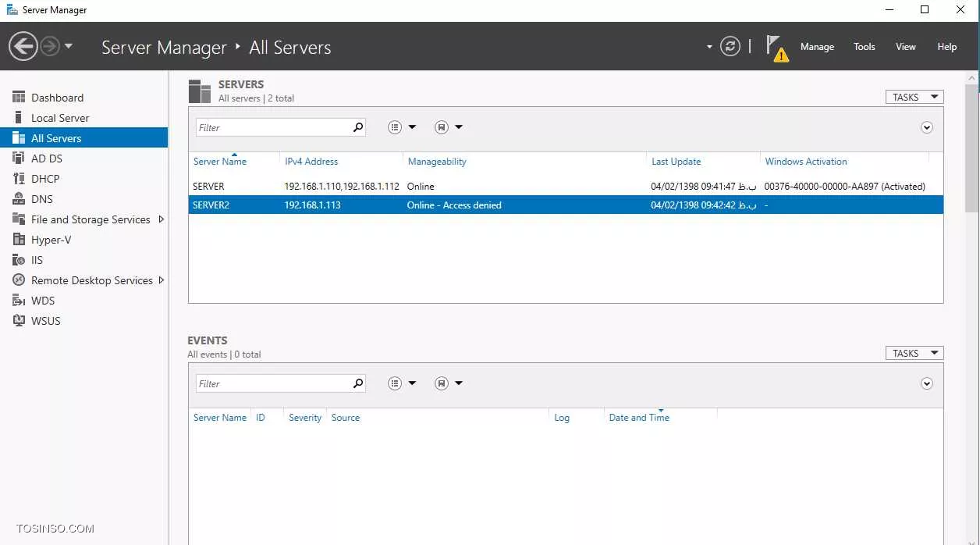Screen dimensions: 980x545
Task: Sort Events by ID column
Action: click(x=261, y=418)
